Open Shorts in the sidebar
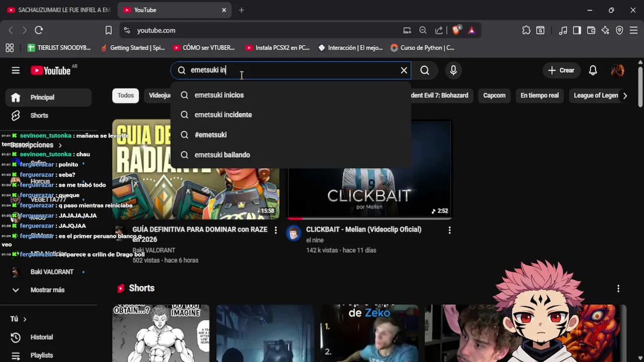 (48, 116)
